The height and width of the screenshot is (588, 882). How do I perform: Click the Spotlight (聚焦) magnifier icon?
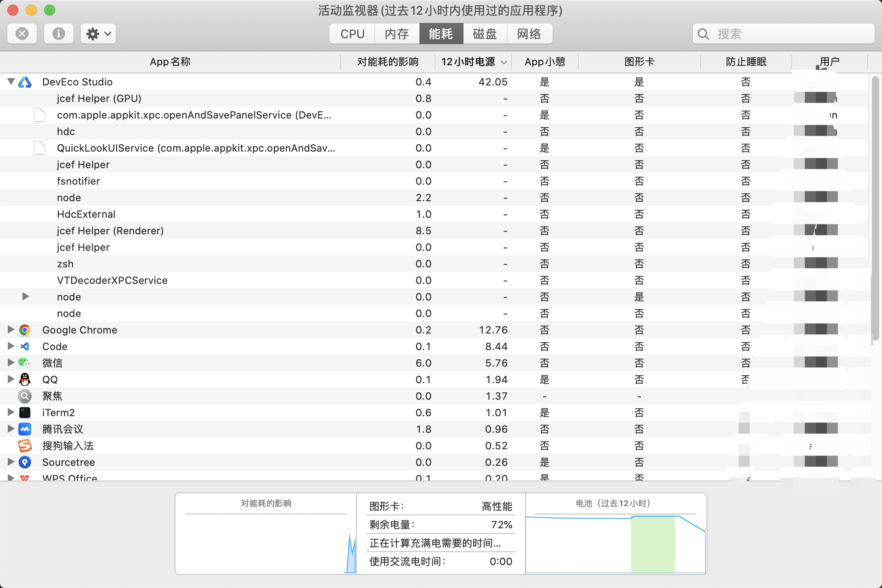click(25, 396)
